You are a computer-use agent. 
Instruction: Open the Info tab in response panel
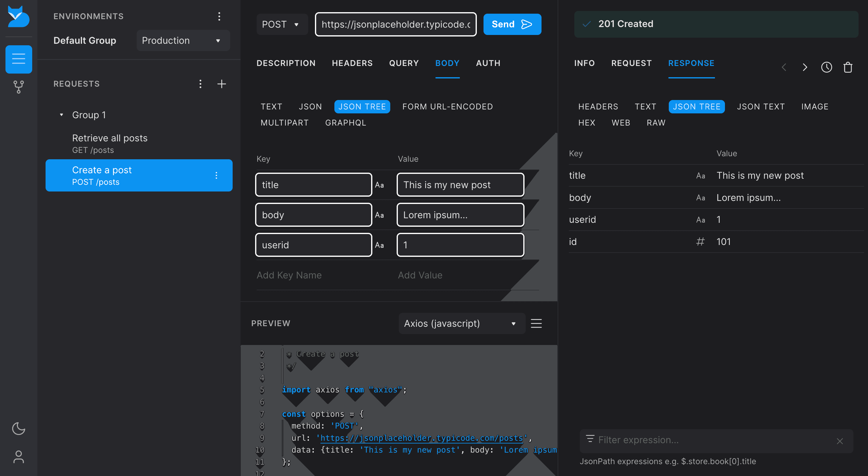click(x=584, y=63)
